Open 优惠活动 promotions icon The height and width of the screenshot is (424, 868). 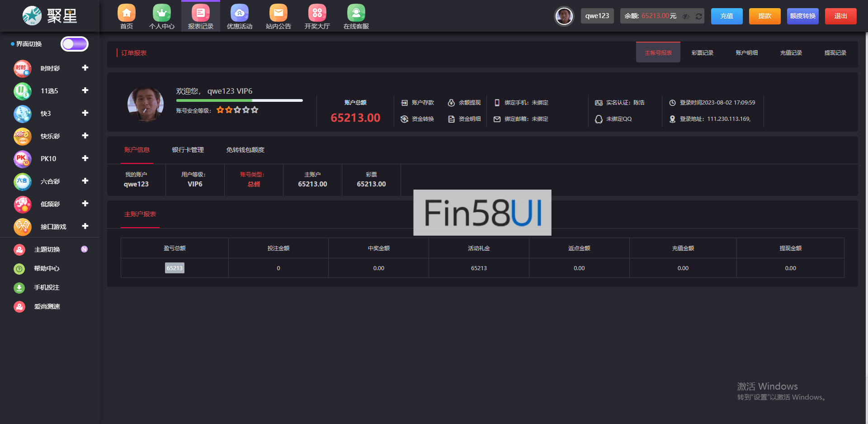[240, 13]
